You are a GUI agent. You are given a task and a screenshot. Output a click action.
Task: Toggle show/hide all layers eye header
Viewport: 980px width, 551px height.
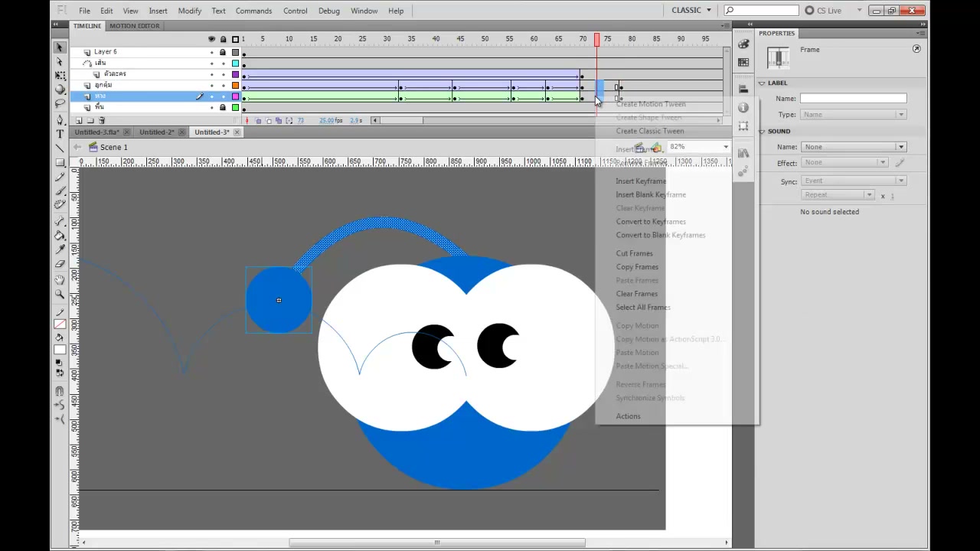(x=212, y=39)
